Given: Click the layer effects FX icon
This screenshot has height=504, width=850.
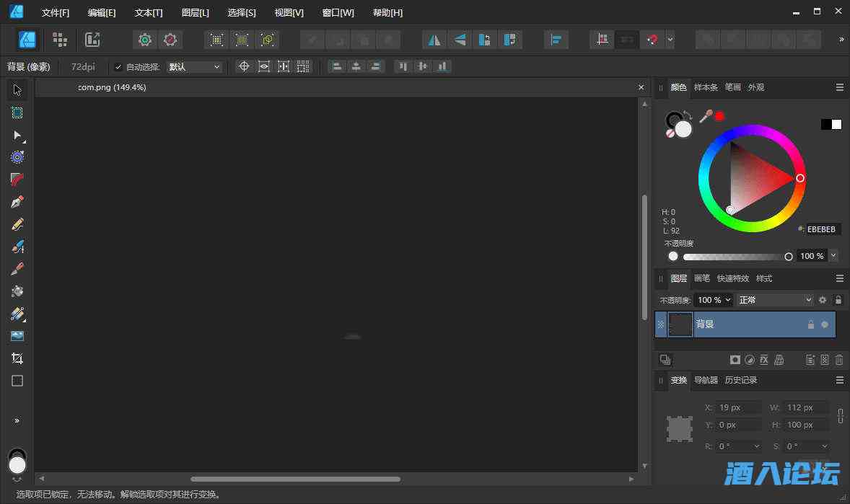Looking at the screenshot, I should [764, 360].
